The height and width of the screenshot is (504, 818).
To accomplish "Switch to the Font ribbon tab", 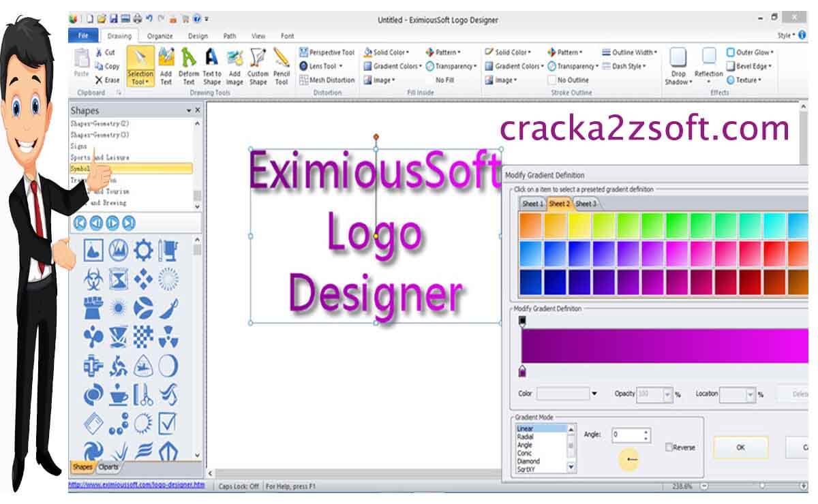I will pos(288,36).
